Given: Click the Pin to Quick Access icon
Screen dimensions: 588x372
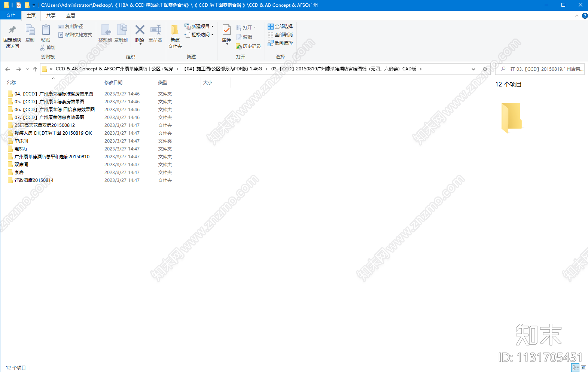Looking at the screenshot, I should [x=12, y=30].
